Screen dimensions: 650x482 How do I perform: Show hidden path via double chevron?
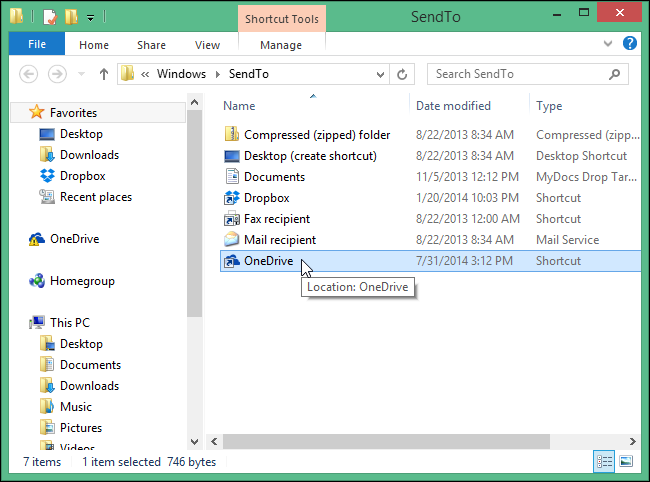(x=145, y=74)
